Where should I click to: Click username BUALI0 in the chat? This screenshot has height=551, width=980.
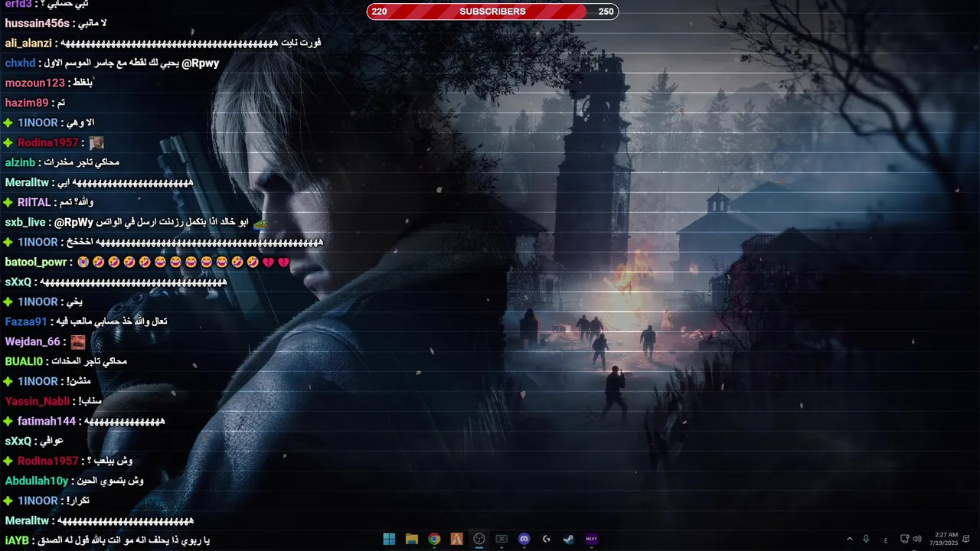(24, 362)
